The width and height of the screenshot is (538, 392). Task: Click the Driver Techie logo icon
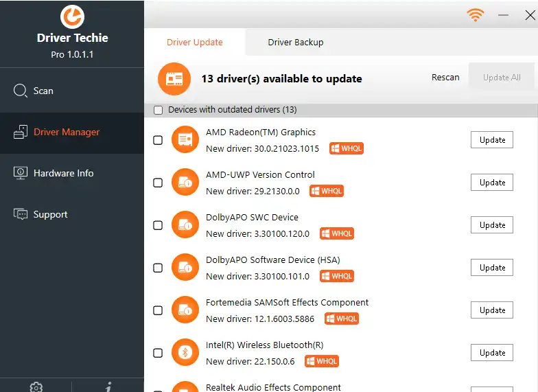(72, 16)
